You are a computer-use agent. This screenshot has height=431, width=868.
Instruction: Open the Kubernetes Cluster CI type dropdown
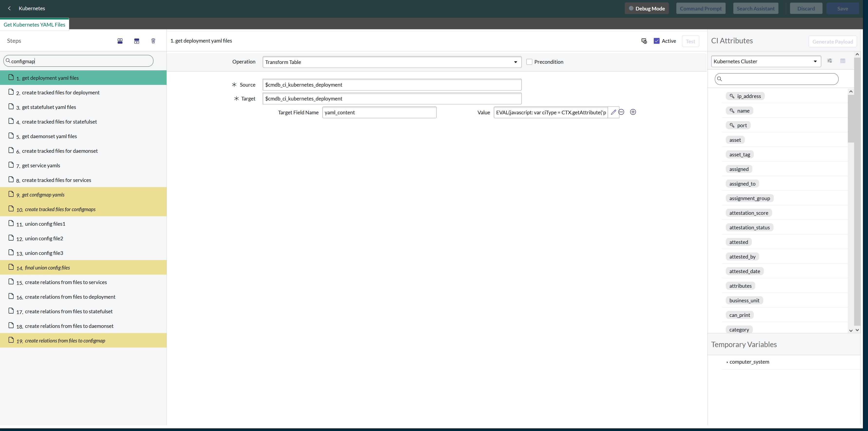coord(765,61)
